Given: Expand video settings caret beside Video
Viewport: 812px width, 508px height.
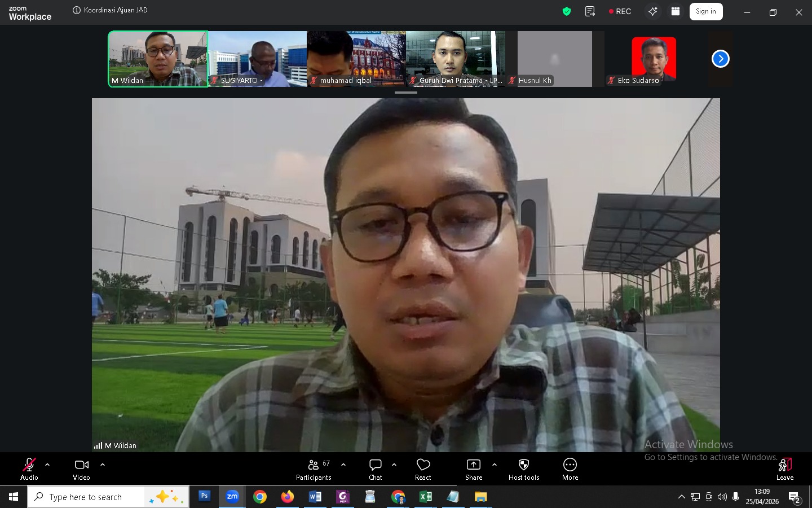Looking at the screenshot, I should [x=103, y=465].
